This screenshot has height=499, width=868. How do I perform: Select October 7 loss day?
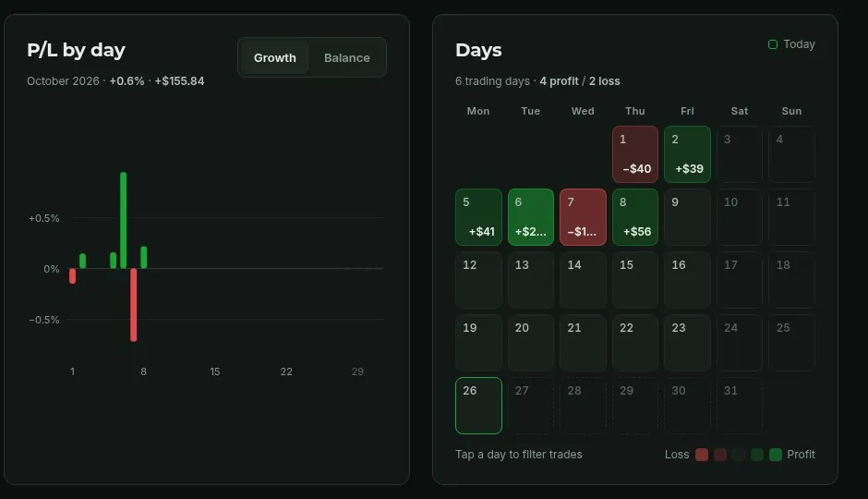click(583, 217)
